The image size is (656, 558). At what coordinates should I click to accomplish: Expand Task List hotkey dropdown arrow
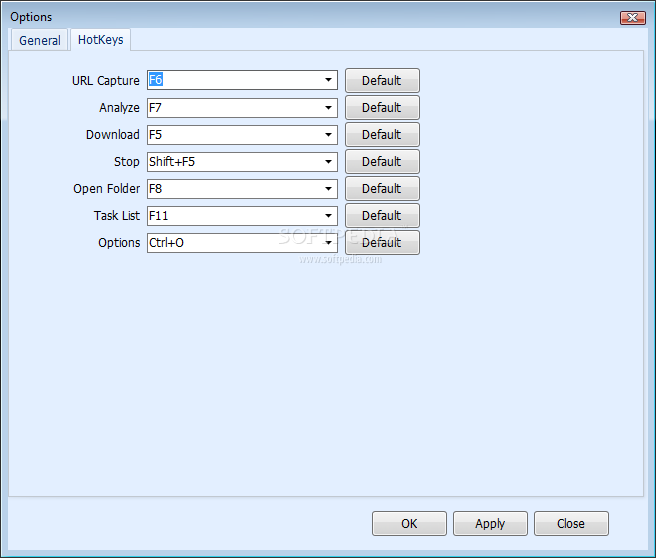[x=328, y=216]
